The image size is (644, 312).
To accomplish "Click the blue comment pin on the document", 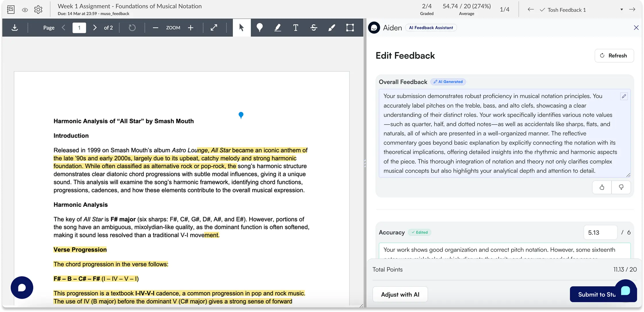I will [x=241, y=115].
